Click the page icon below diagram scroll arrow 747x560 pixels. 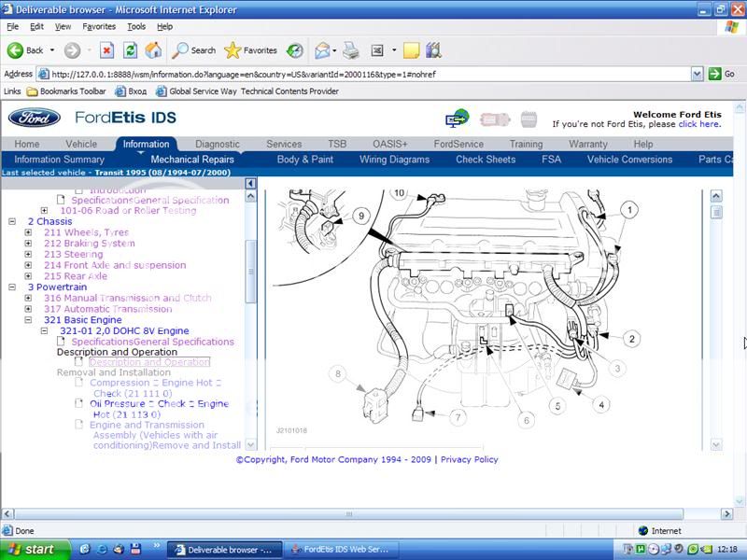(716, 213)
